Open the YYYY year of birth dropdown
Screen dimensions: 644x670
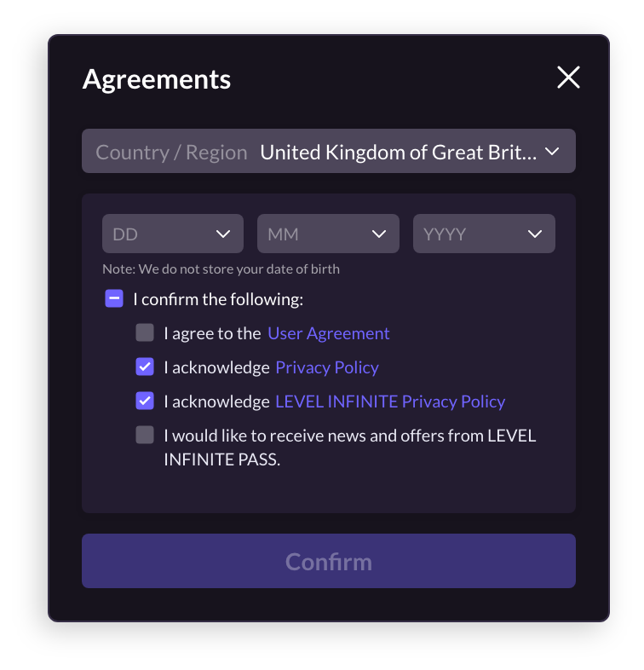[484, 234]
